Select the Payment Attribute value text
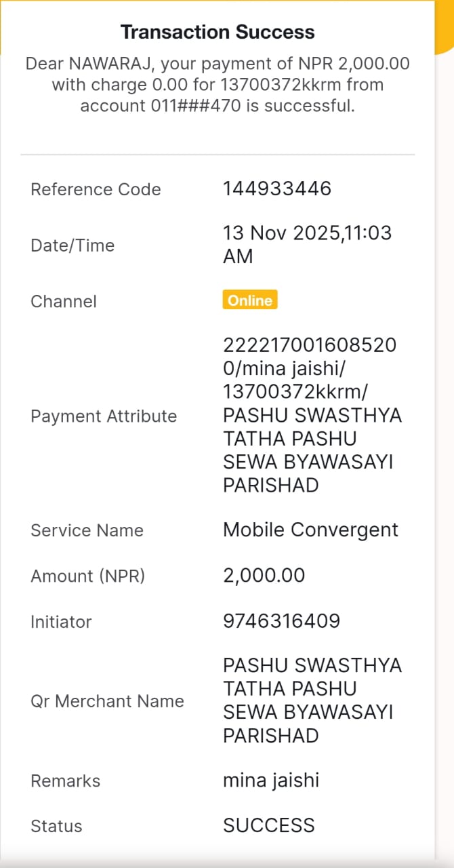Screen dimensions: 454x868 (x=312, y=415)
